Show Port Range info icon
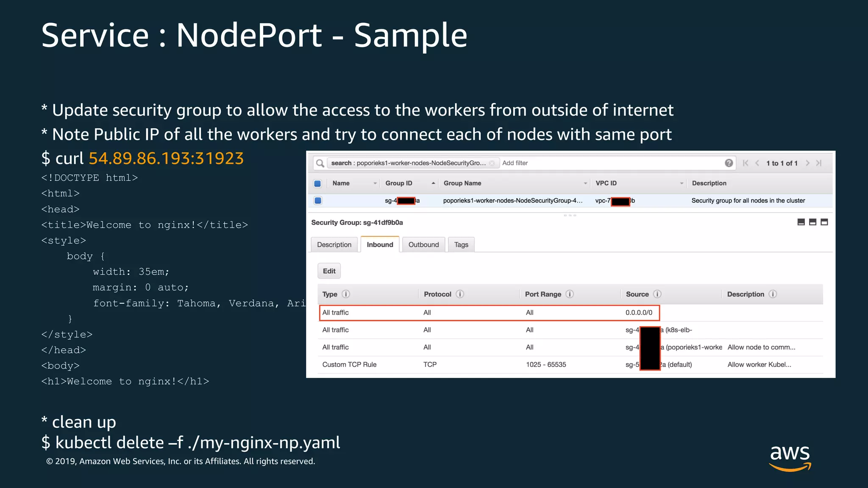Image resolution: width=868 pixels, height=488 pixels. 570,294
